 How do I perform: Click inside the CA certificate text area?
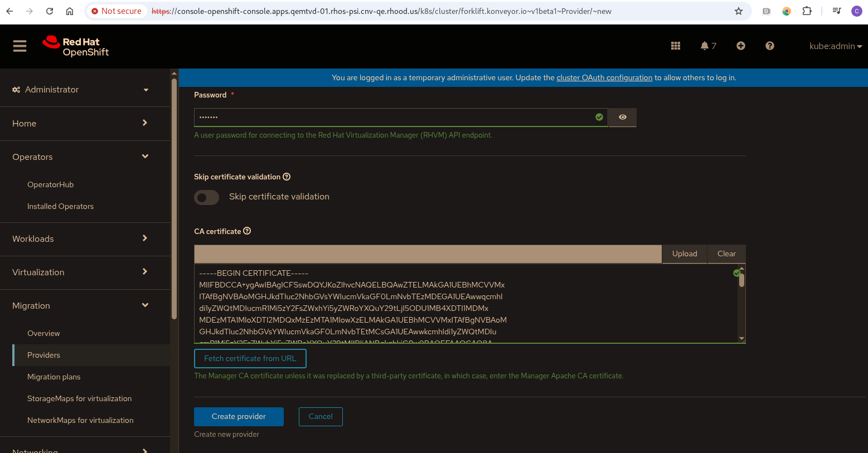pos(465,304)
